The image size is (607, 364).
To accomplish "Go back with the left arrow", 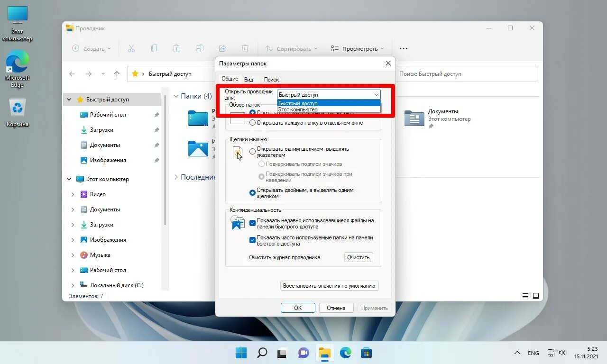I will pyautogui.click(x=72, y=74).
